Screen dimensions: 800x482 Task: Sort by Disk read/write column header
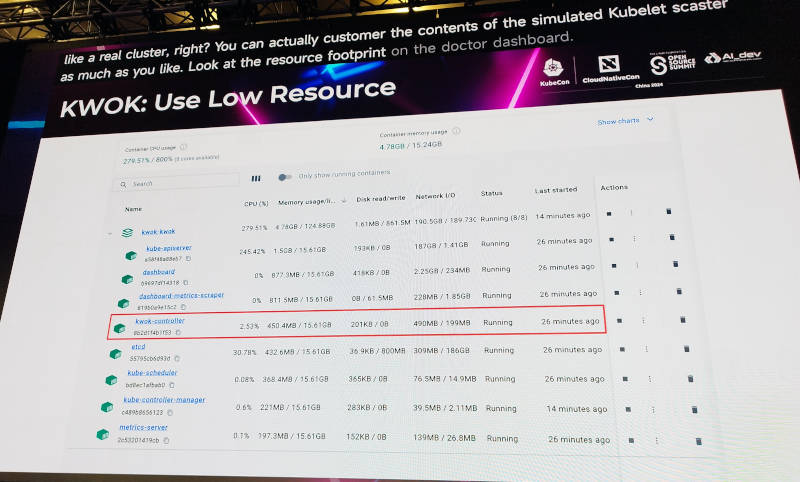coord(381,198)
